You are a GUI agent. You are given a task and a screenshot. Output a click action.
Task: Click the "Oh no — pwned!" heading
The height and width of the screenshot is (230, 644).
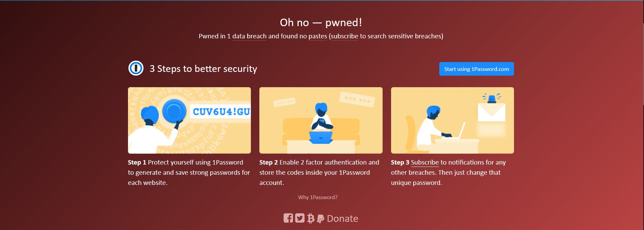(x=321, y=22)
